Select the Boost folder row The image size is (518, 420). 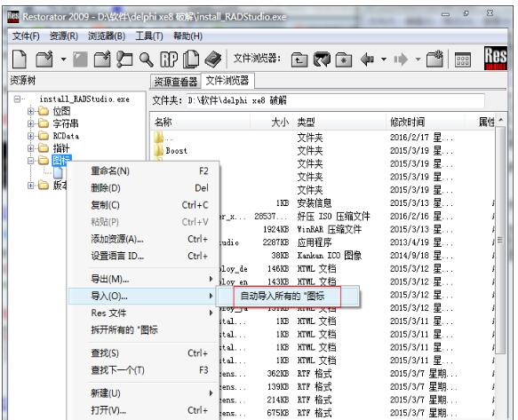pyautogui.click(x=323, y=151)
